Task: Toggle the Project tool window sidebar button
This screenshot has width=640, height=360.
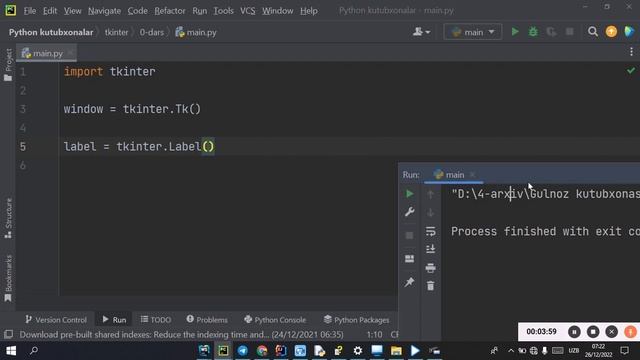Action: (x=8, y=64)
